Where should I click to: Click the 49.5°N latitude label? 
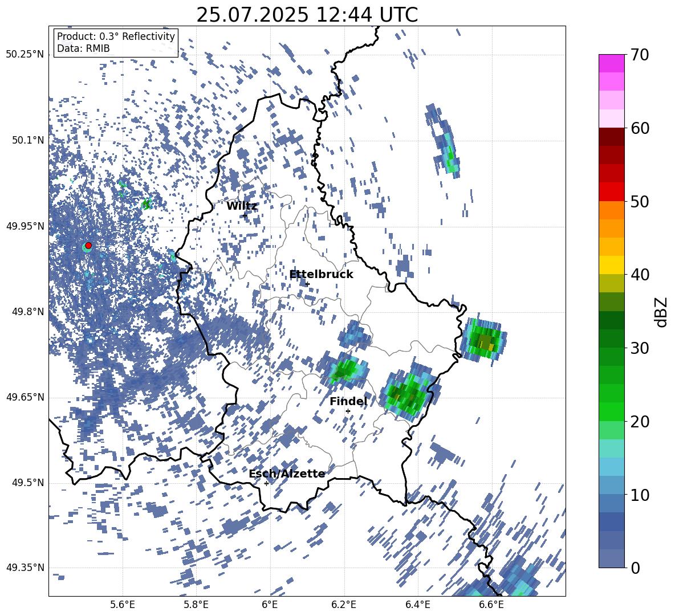click(x=27, y=482)
